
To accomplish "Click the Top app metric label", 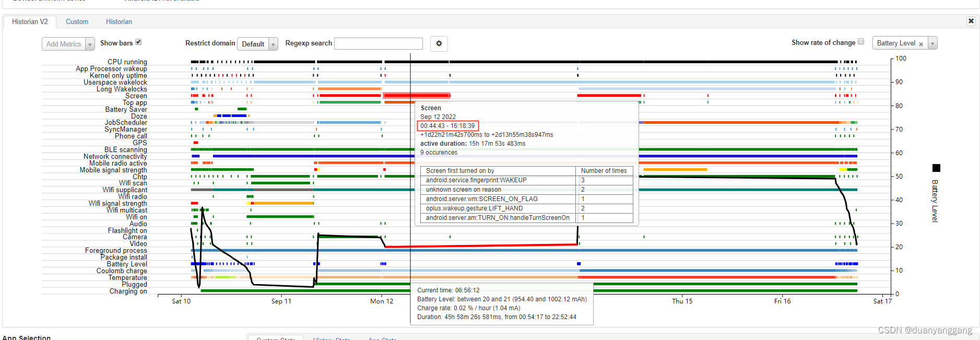I will (x=135, y=102).
